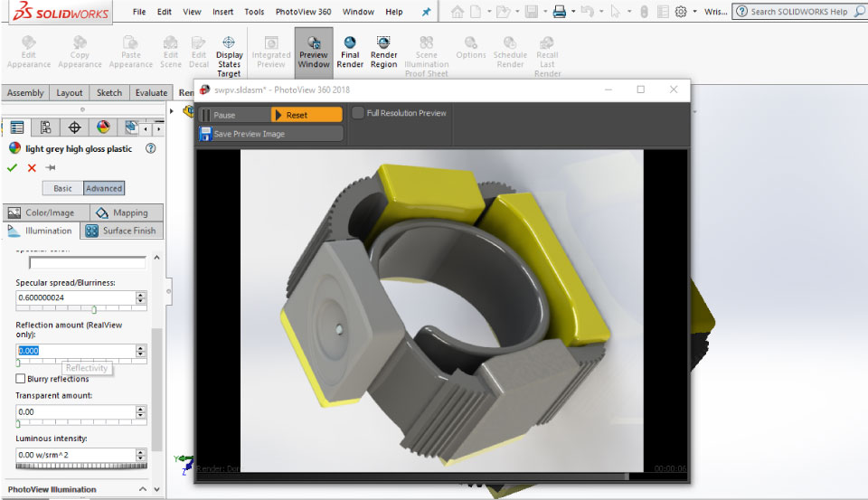Click the Specular color swatch bar

pyautogui.click(x=88, y=262)
